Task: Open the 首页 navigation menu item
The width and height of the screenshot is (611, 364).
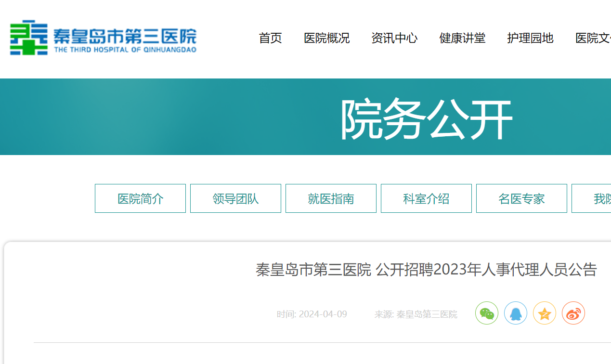Action: coord(271,38)
